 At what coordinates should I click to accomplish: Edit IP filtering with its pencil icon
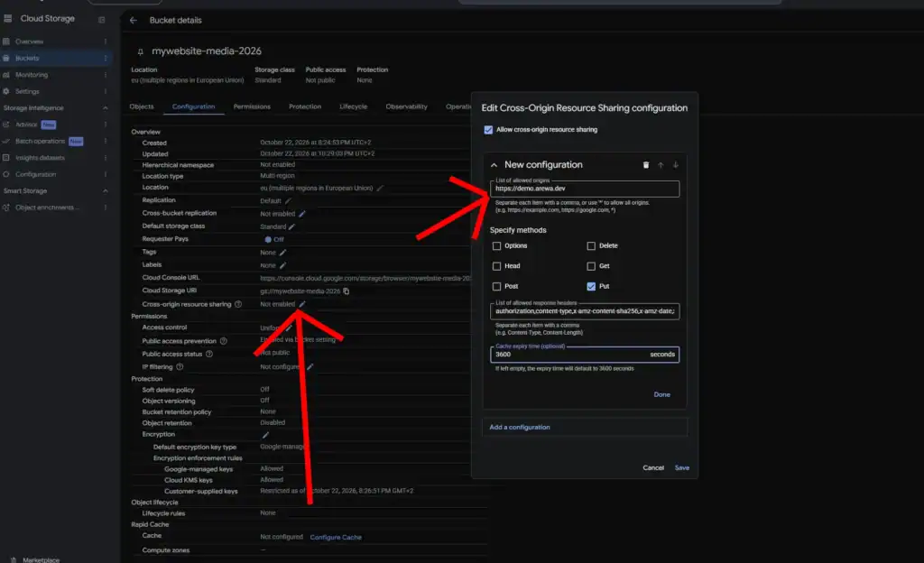coord(310,367)
